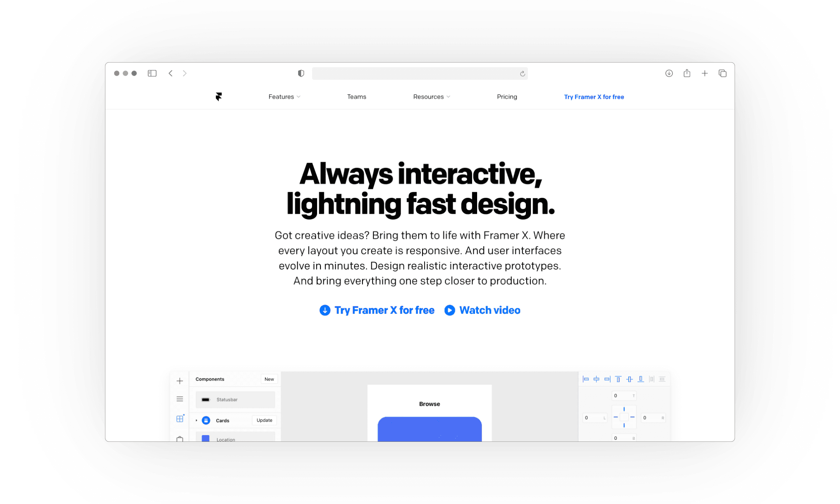Image resolution: width=840 pixels, height=504 pixels.
Task: Click the sidebar toggle icon
Action: coord(152,73)
